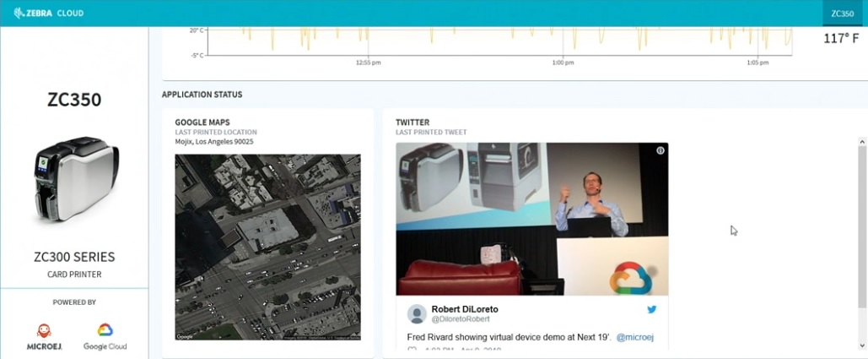Open the @microej mention link

tap(635, 337)
